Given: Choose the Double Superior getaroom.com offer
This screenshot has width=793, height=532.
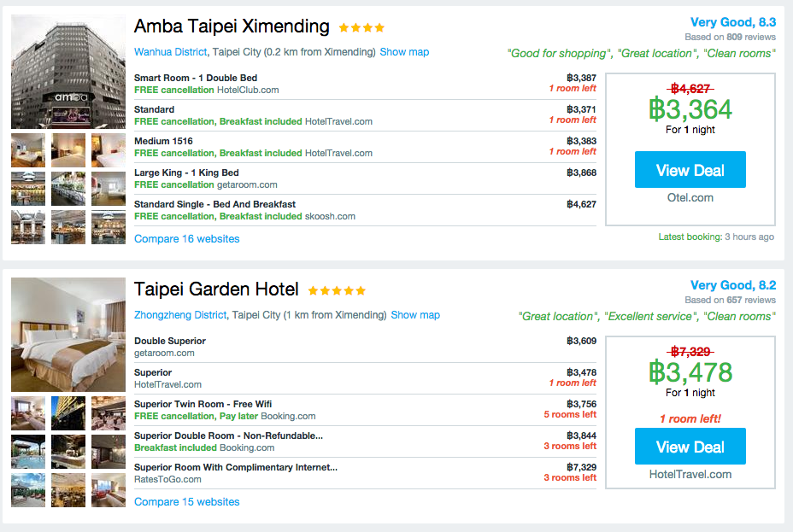Looking at the screenshot, I should 170,342.
